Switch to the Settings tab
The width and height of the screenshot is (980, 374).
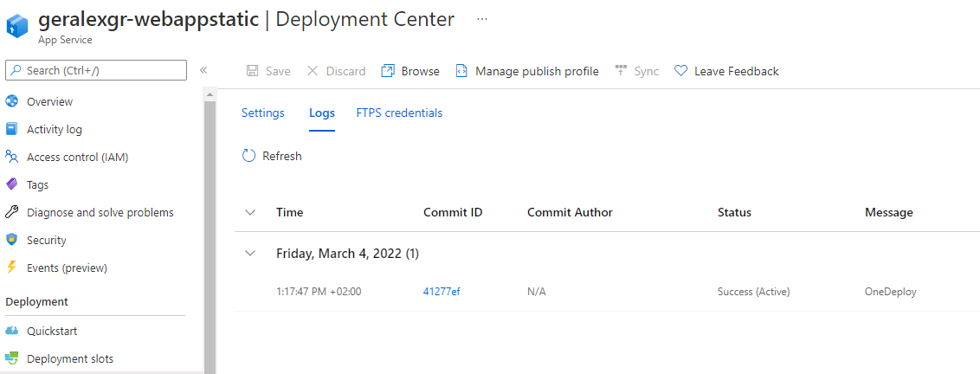pyautogui.click(x=263, y=113)
